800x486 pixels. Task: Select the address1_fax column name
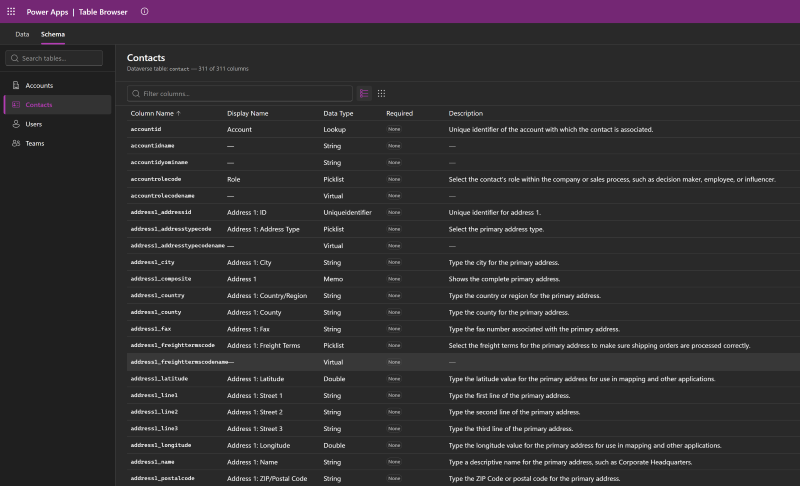tap(151, 329)
